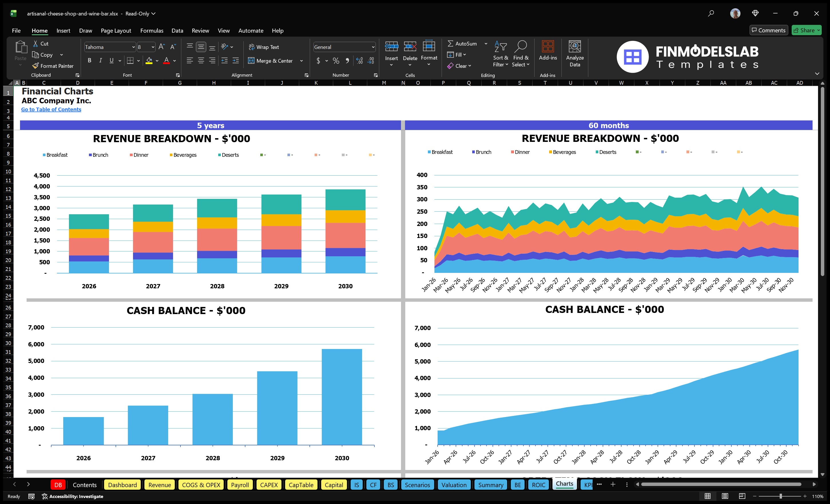The height and width of the screenshot is (504, 830).
Task: Expand the Merge & Center options
Action: (301, 61)
